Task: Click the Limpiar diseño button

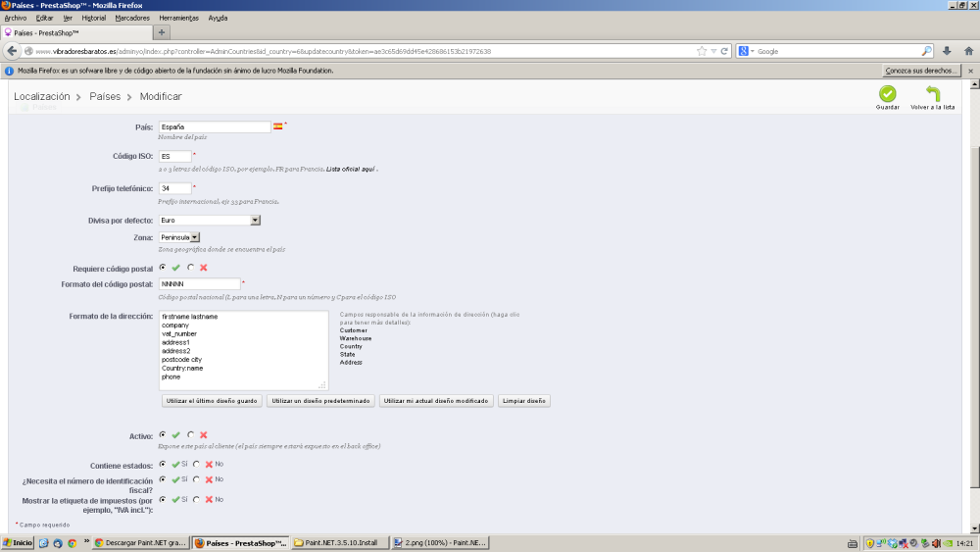Action: pyautogui.click(x=523, y=401)
